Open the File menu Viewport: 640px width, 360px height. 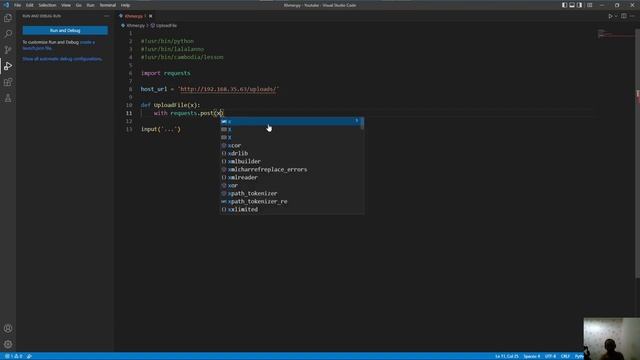(18, 5)
